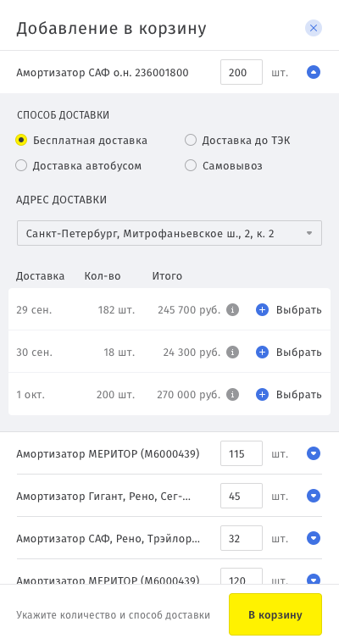Click info icon for 30 сен. delivery
This screenshot has height=644, width=339.
coord(232,352)
